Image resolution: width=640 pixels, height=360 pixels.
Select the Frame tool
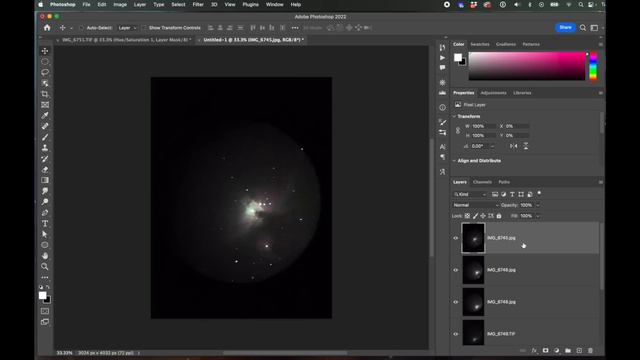point(45,105)
